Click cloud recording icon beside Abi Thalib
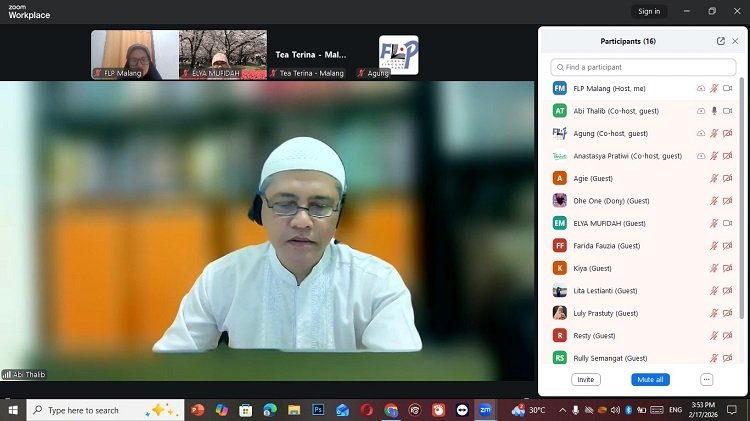 click(701, 111)
